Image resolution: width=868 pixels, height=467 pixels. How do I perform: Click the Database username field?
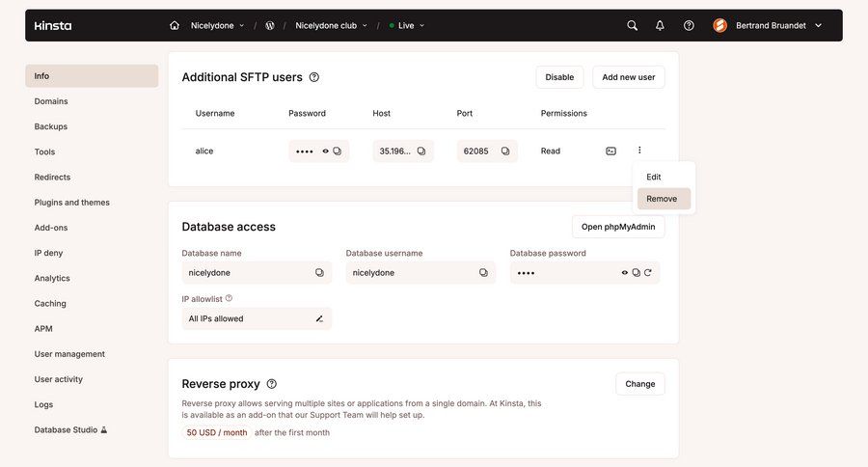pos(420,272)
